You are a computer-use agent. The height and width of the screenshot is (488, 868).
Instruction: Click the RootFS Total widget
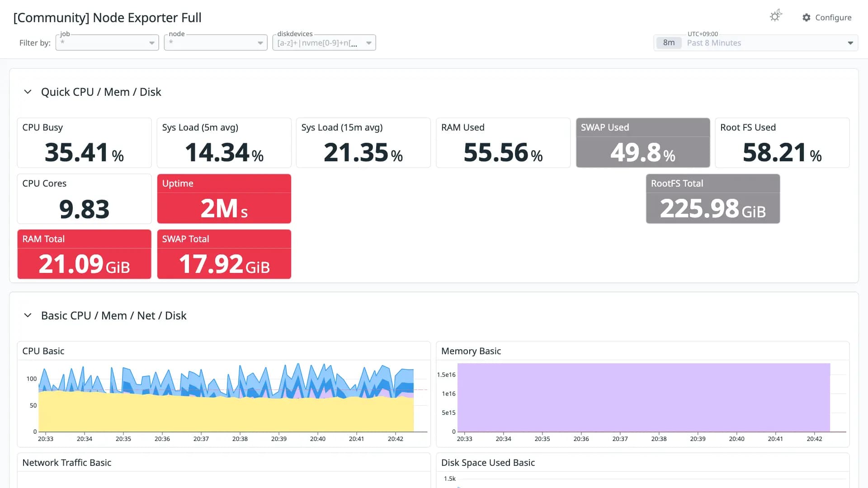pyautogui.click(x=713, y=199)
